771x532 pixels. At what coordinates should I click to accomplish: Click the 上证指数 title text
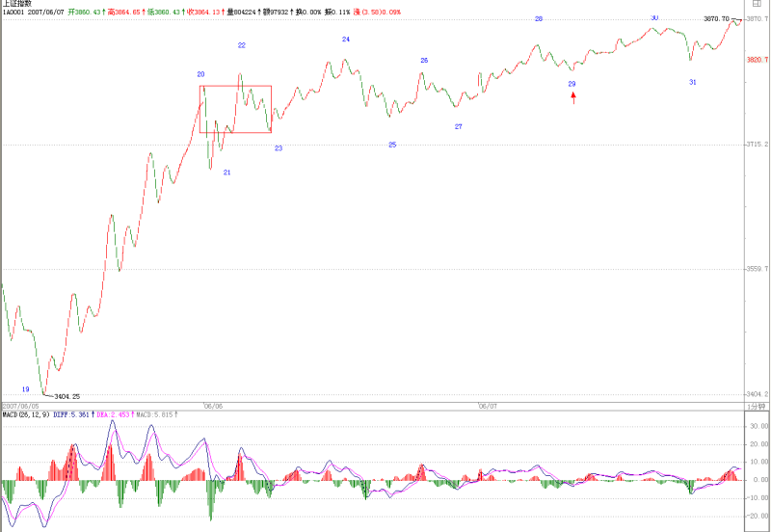coord(17,4)
